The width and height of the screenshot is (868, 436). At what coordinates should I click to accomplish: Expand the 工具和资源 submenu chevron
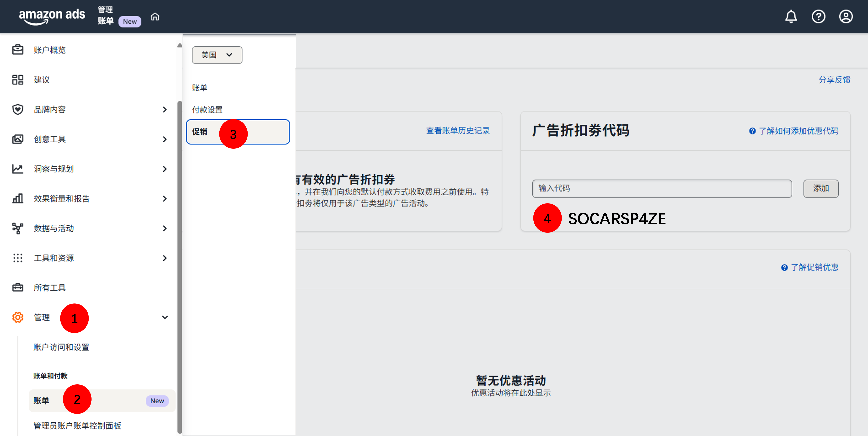(x=165, y=258)
